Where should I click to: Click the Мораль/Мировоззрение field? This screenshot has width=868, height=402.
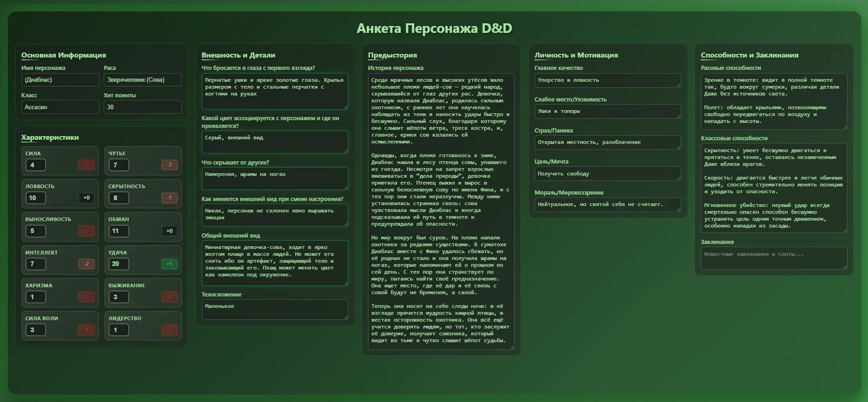[x=608, y=205]
